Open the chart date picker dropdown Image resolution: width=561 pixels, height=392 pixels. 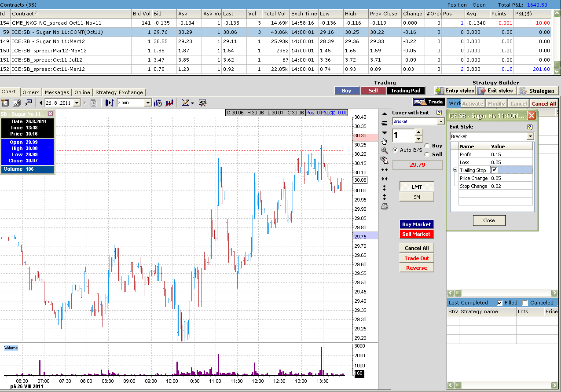[x=77, y=103]
